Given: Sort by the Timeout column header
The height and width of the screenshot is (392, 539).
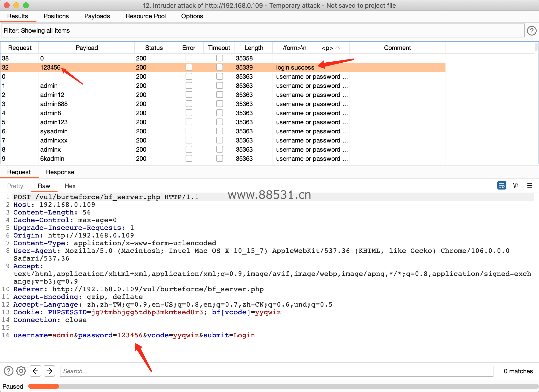Looking at the screenshot, I should pos(219,48).
